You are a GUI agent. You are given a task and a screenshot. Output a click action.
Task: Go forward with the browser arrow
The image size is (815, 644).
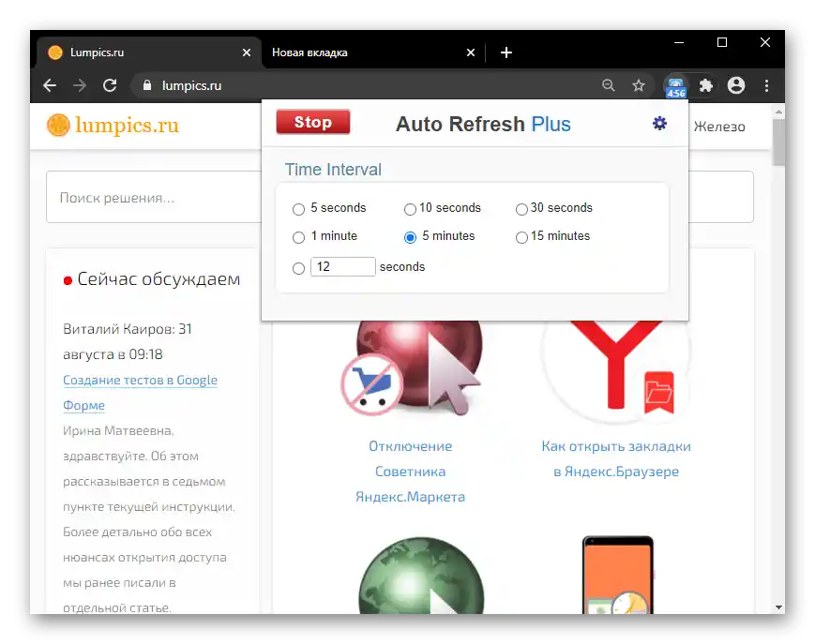80,85
